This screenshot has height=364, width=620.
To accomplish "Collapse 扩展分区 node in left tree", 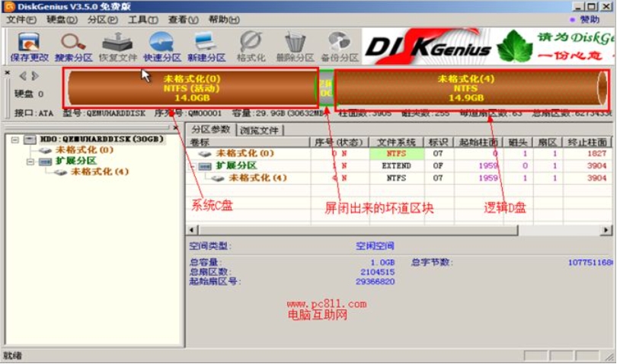I will 30,161.
